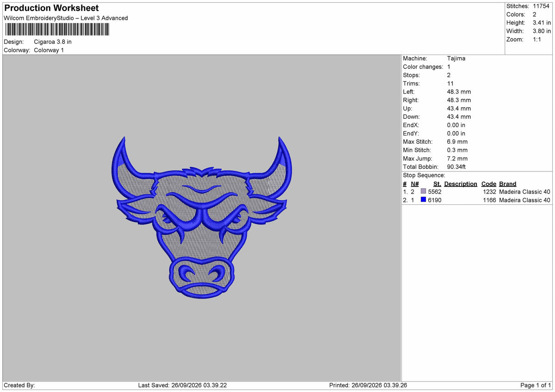The width and height of the screenshot is (555, 392).
Task: Click the Max Jump value '7.2 mm'
Action: 457,158
